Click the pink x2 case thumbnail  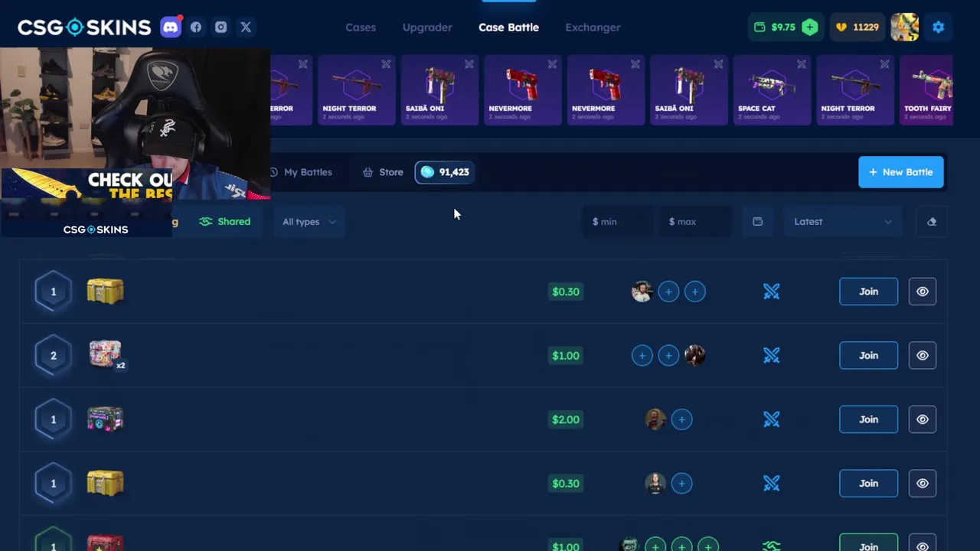106,354
